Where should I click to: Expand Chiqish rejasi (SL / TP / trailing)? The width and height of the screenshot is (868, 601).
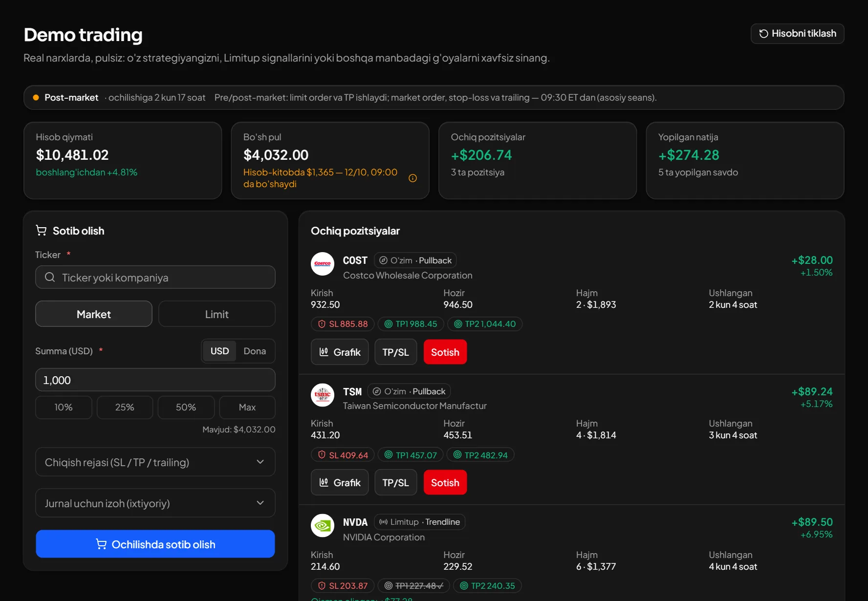[155, 462]
